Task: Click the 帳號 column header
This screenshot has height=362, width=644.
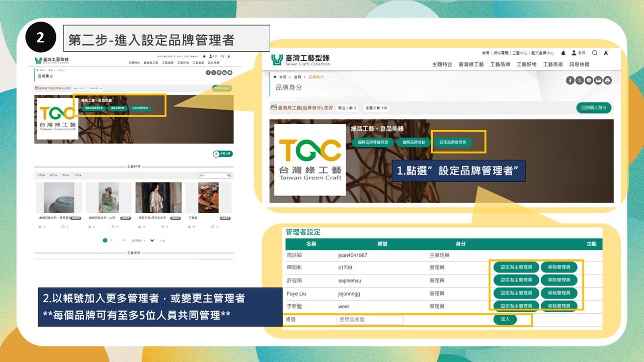Action: pyautogui.click(x=382, y=244)
